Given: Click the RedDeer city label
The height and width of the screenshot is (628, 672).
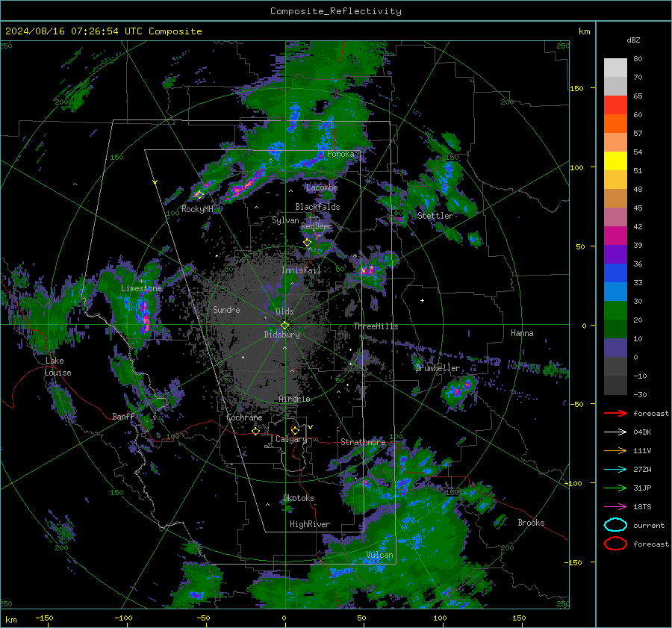Looking at the screenshot, I should (x=317, y=226).
